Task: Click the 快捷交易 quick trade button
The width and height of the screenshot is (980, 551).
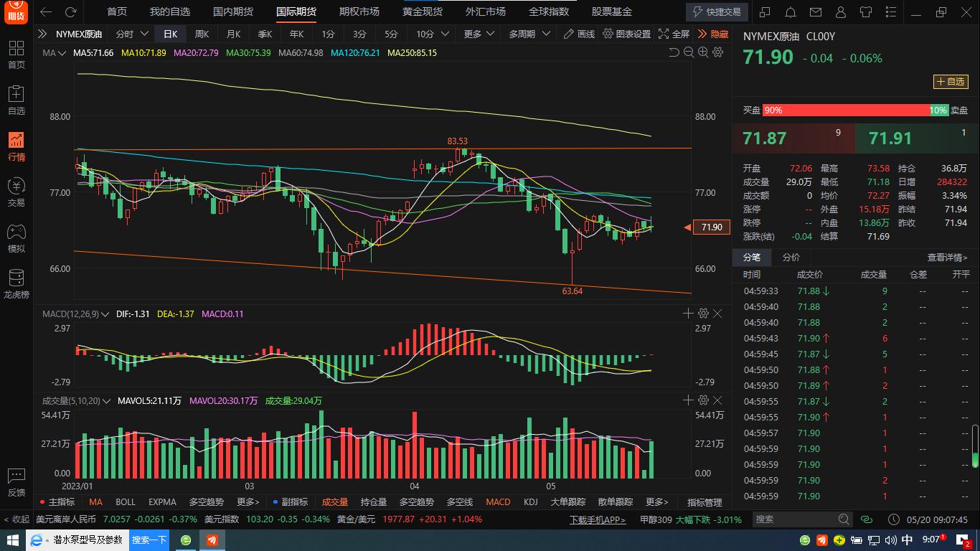Action: click(717, 11)
